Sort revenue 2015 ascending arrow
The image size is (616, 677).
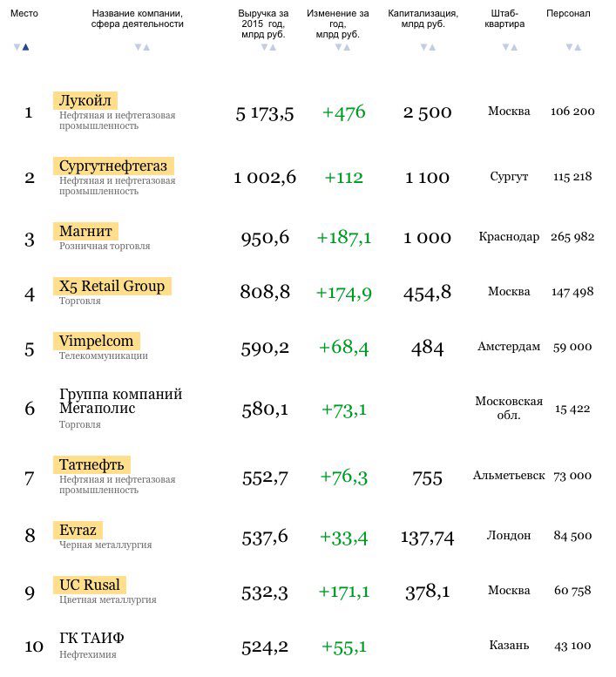(x=273, y=47)
